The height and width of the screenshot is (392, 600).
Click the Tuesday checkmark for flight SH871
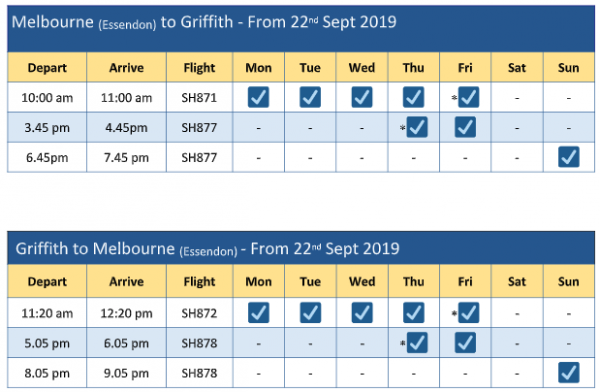click(310, 97)
